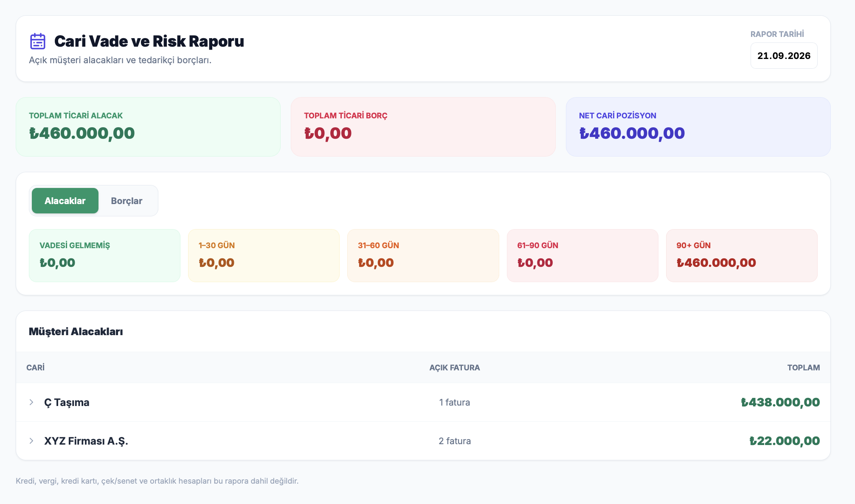Click the Ç Taşıma customer name
855x504 pixels.
click(x=67, y=403)
